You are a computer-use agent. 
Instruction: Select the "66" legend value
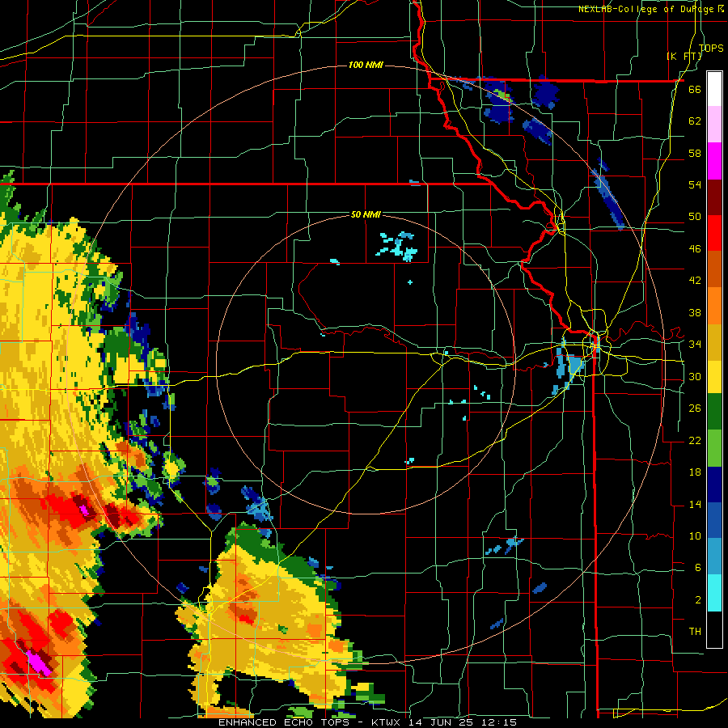click(x=695, y=89)
